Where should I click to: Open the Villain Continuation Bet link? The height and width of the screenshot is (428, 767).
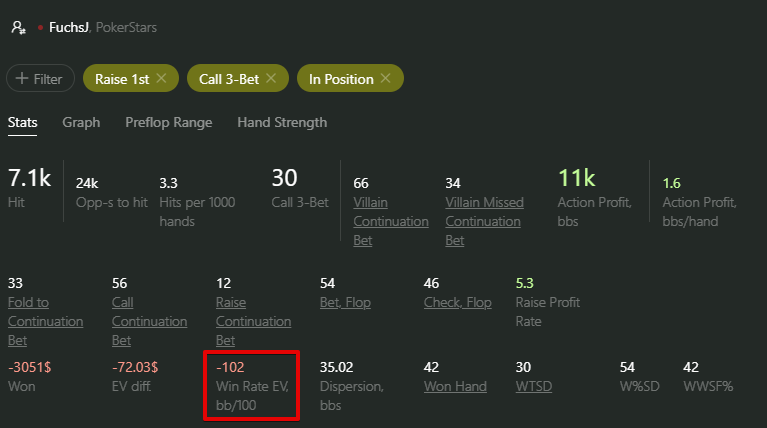pyautogui.click(x=391, y=221)
